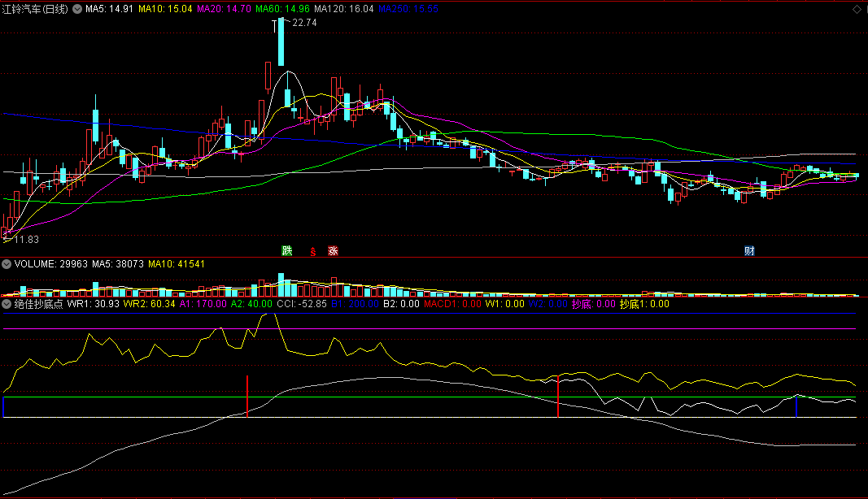Image resolution: width=868 pixels, height=499 pixels.
Task: Click the VOLUME: 29963 label
Action: 51,264
